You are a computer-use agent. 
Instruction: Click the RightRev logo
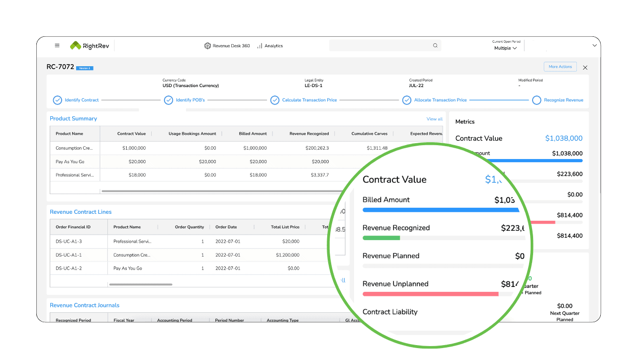point(90,46)
